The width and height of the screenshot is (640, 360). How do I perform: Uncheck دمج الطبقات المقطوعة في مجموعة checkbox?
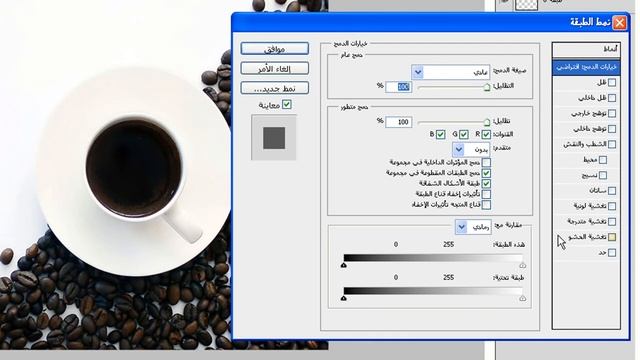coord(486,173)
